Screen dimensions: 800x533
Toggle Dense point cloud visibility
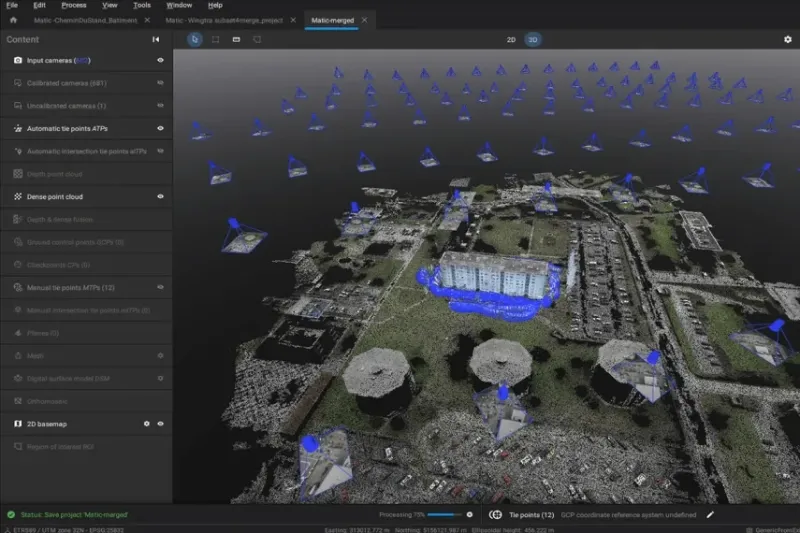160,197
